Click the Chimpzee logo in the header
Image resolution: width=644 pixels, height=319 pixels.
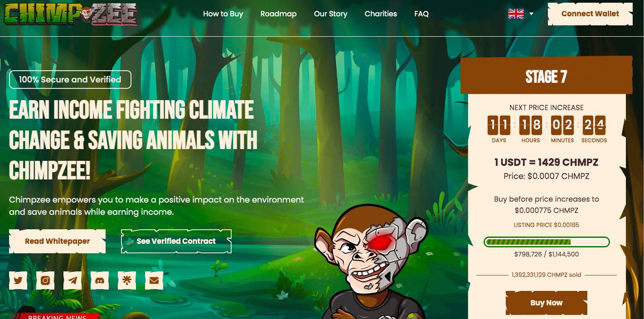(x=70, y=14)
